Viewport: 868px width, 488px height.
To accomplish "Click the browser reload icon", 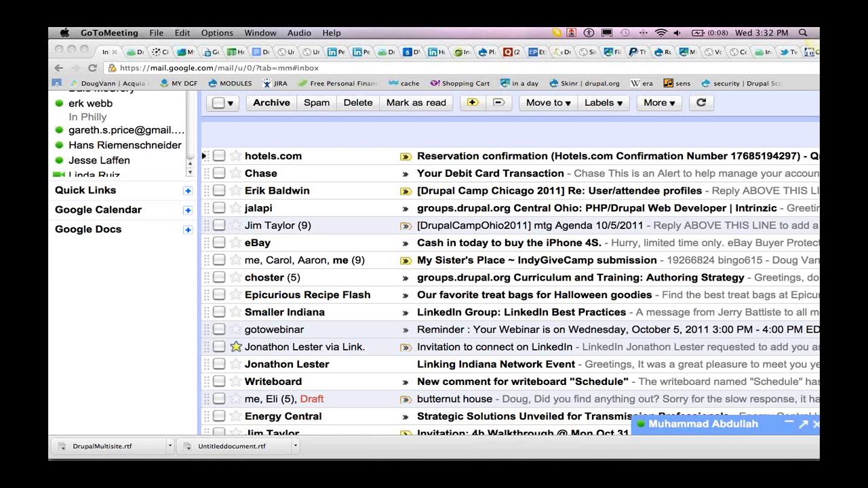I will pyautogui.click(x=92, y=68).
